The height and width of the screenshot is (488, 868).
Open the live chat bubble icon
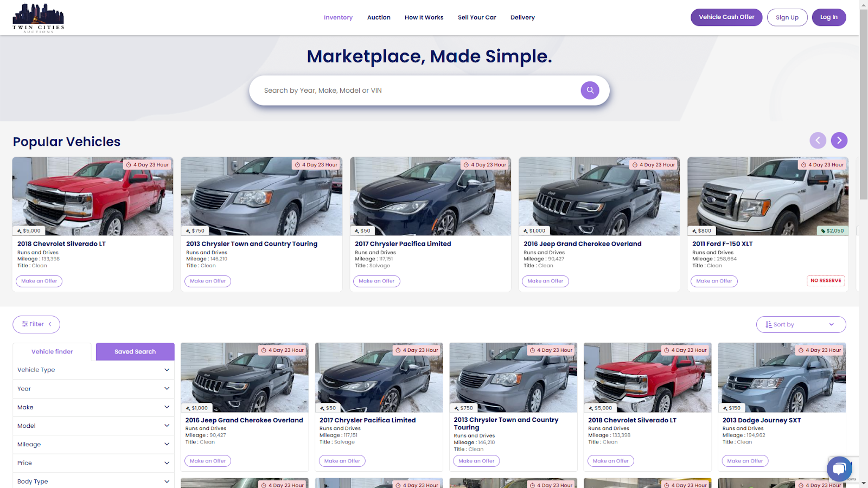(x=839, y=468)
